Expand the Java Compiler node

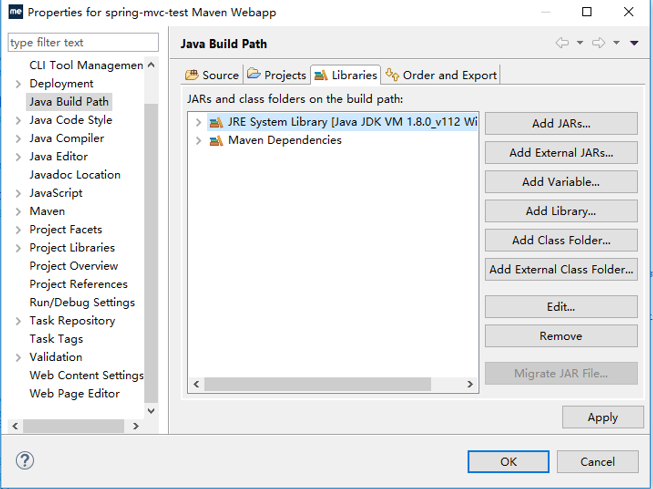click(x=18, y=139)
